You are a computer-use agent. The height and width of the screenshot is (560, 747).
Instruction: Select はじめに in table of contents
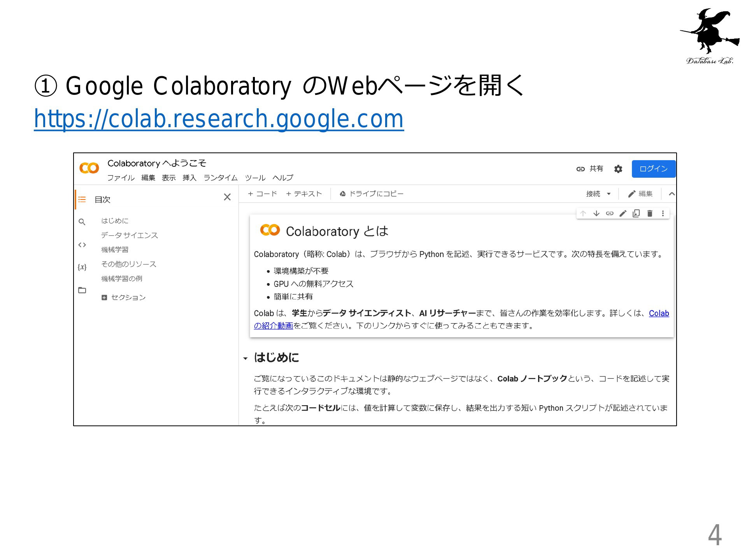[115, 221]
